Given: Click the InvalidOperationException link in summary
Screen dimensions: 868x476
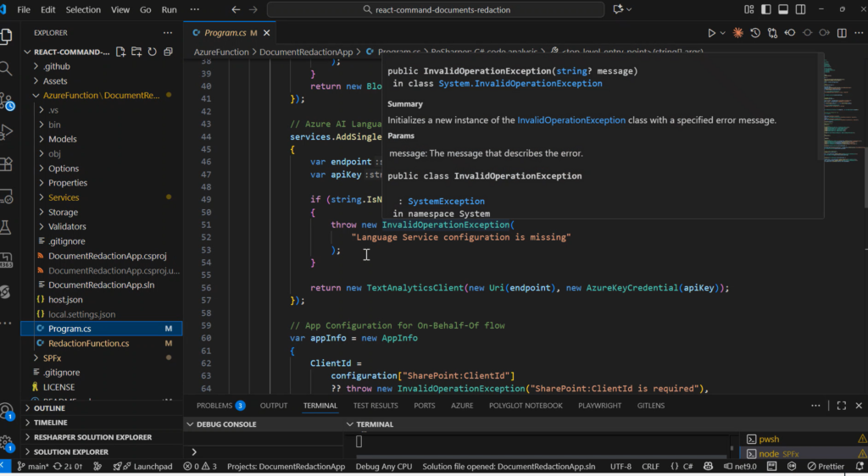Looking at the screenshot, I should (x=571, y=120).
